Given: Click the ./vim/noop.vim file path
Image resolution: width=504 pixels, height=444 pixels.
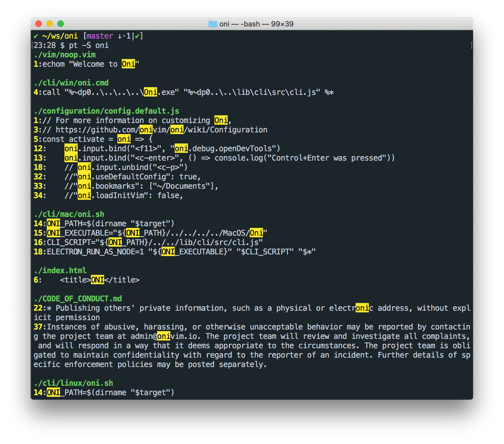Looking at the screenshot, I should [x=64, y=55].
